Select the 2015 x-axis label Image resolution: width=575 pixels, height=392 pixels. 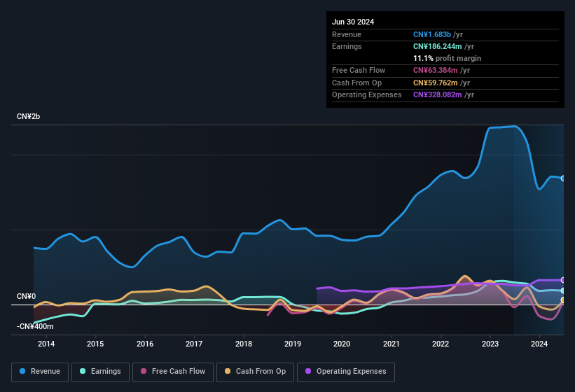pos(95,344)
